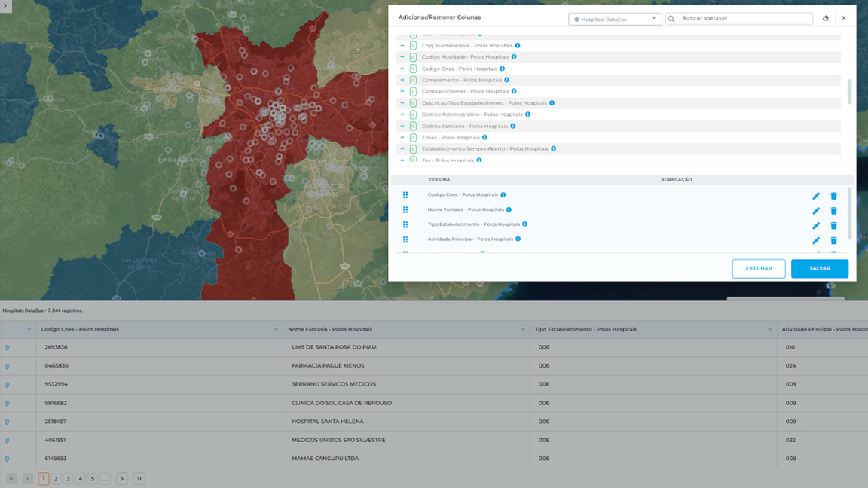This screenshot has width=868, height=488.
Task: Add Email - Polos Hospitais column
Action: [x=402, y=138]
